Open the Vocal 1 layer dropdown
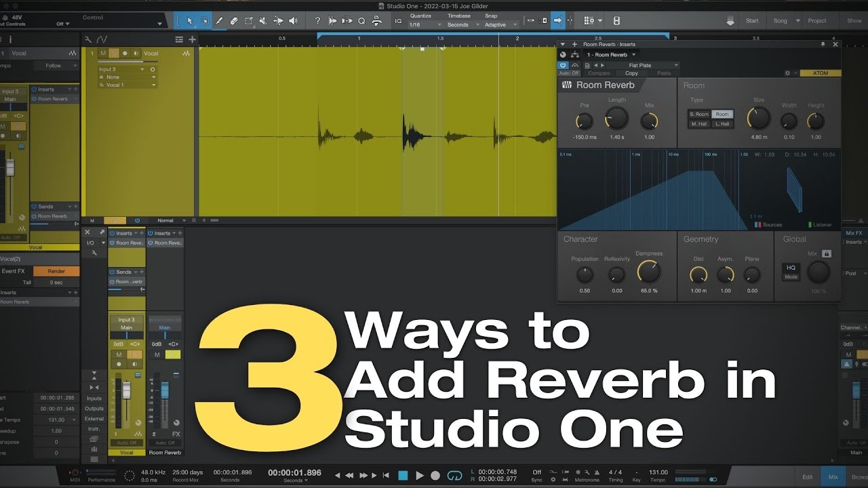 tap(127, 85)
